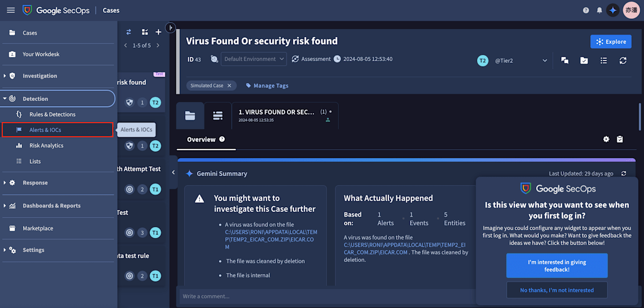Viewport: 644px width, 308px height.
Task: Select the 'th Attempt Test' case card
Action: [141, 179]
